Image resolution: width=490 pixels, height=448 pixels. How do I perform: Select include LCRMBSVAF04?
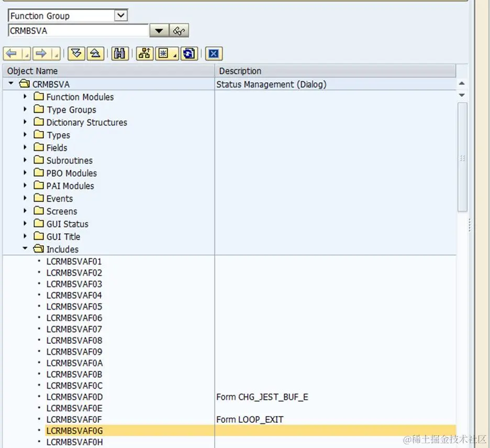pos(74,296)
